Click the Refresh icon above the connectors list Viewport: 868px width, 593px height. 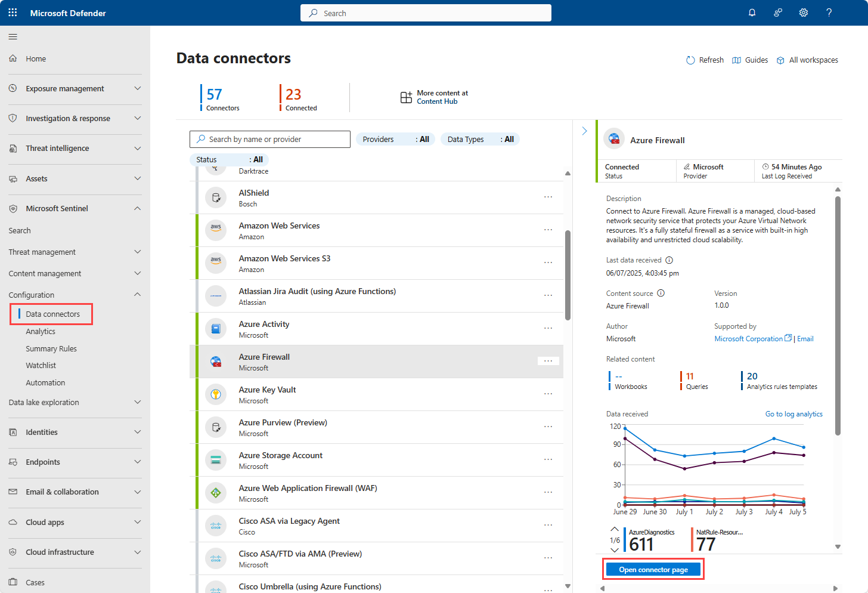tap(690, 60)
